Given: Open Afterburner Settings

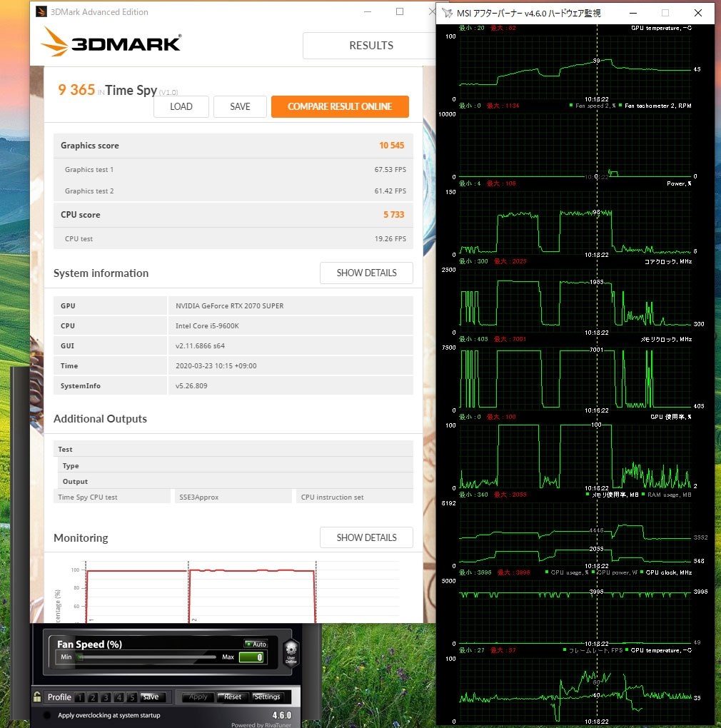Looking at the screenshot, I should (267, 697).
